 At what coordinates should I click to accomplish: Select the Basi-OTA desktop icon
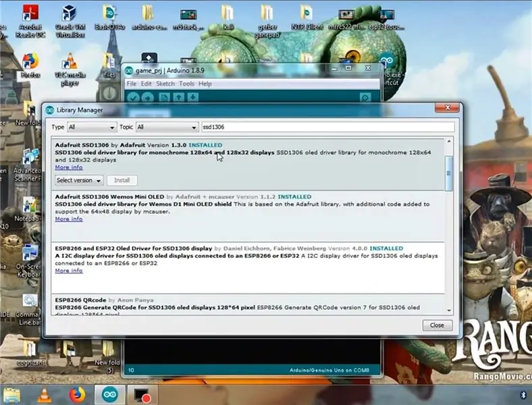click(x=109, y=18)
